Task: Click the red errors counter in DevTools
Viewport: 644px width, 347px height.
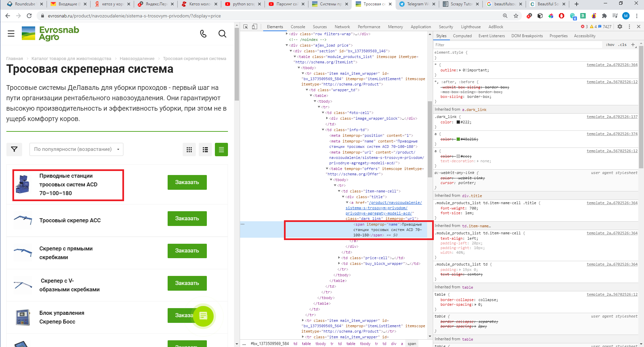Action: 584,26
